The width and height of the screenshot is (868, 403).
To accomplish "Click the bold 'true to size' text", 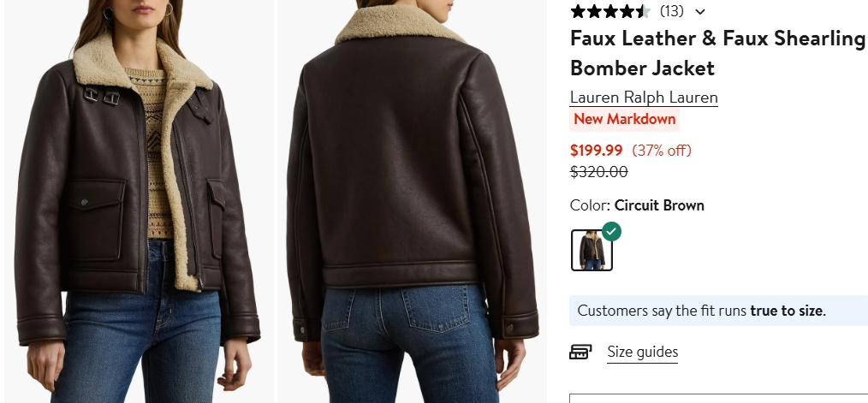I will 787,311.
